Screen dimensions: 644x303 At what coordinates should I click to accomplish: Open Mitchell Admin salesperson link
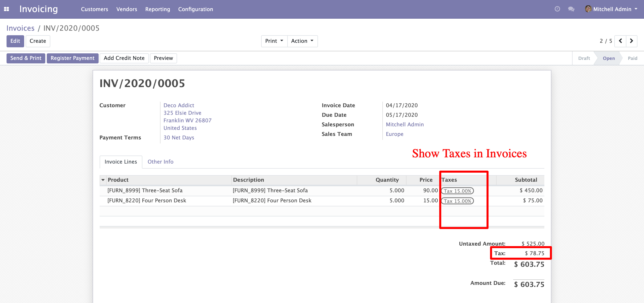pyautogui.click(x=405, y=125)
